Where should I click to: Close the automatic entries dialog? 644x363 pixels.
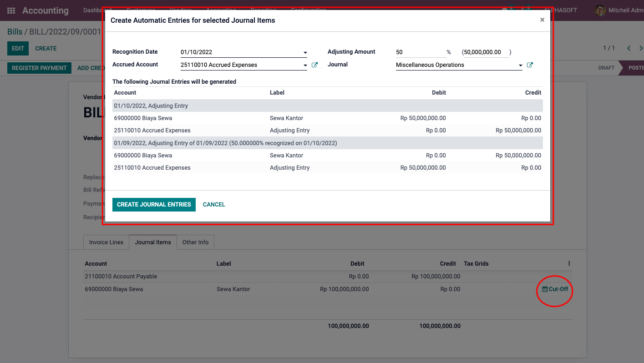(542, 20)
